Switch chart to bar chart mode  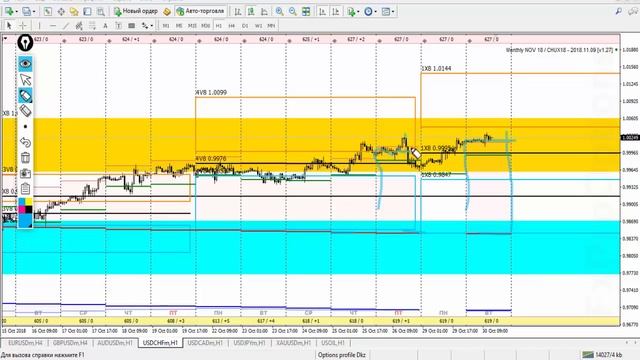(x=238, y=12)
